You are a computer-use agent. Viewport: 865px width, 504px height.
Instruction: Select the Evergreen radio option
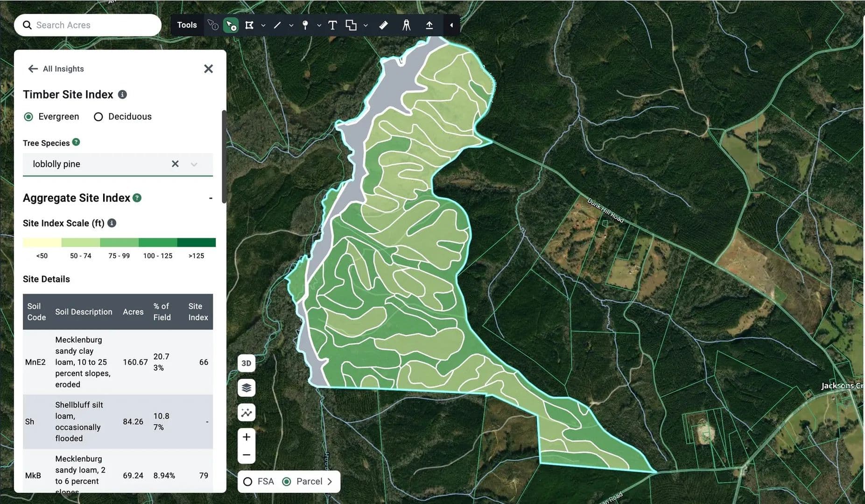point(29,117)
